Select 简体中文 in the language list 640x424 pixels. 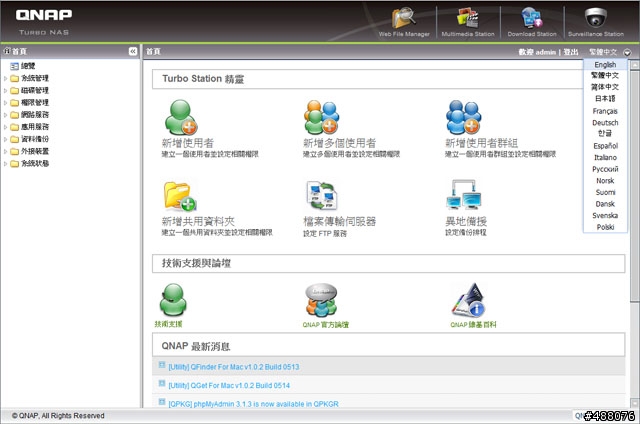click(x=605, y=87)
